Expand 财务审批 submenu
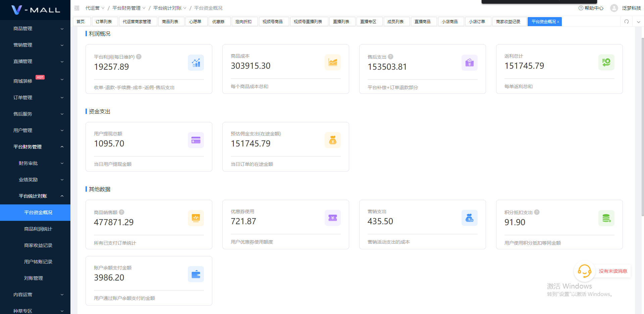 (35, 163)
